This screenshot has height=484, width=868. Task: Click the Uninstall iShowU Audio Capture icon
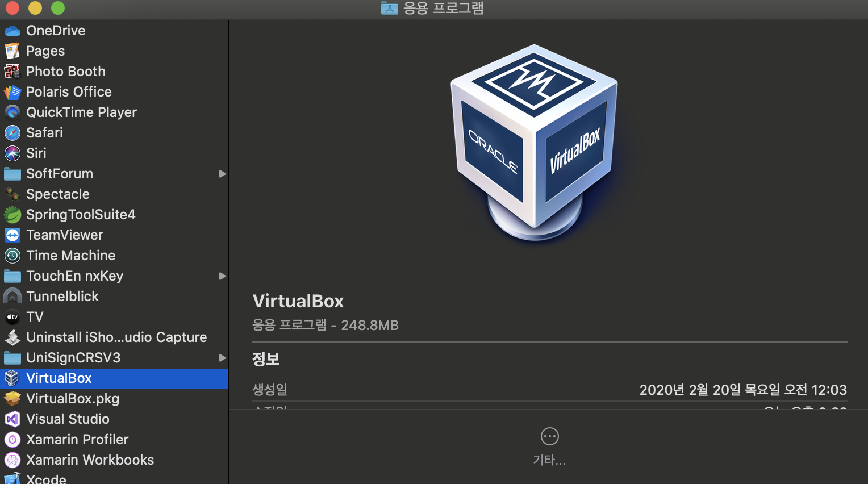point(12,337)
